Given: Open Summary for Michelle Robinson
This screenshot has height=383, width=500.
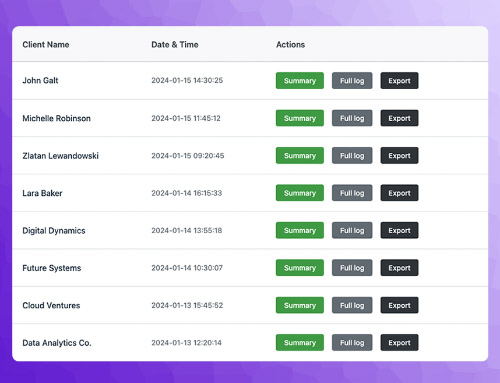Looking at the screenshot, I should click(300, 118).
